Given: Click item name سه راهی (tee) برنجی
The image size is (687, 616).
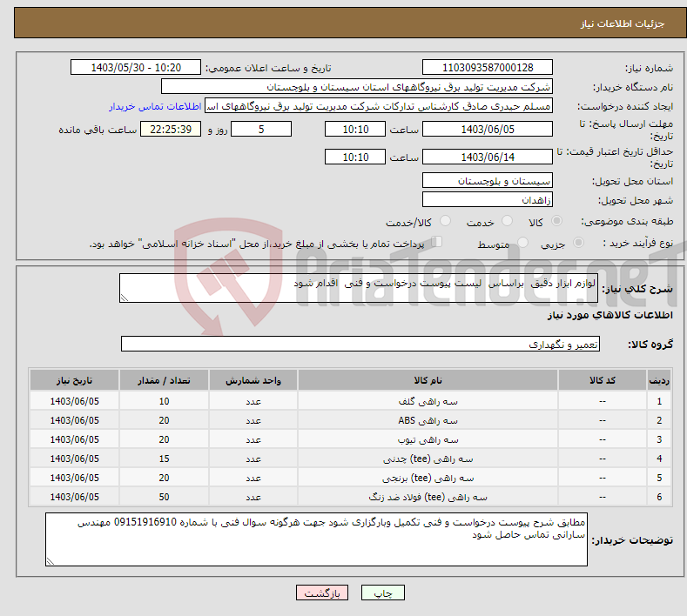Looking at the screenshot, I should (428, 478).
